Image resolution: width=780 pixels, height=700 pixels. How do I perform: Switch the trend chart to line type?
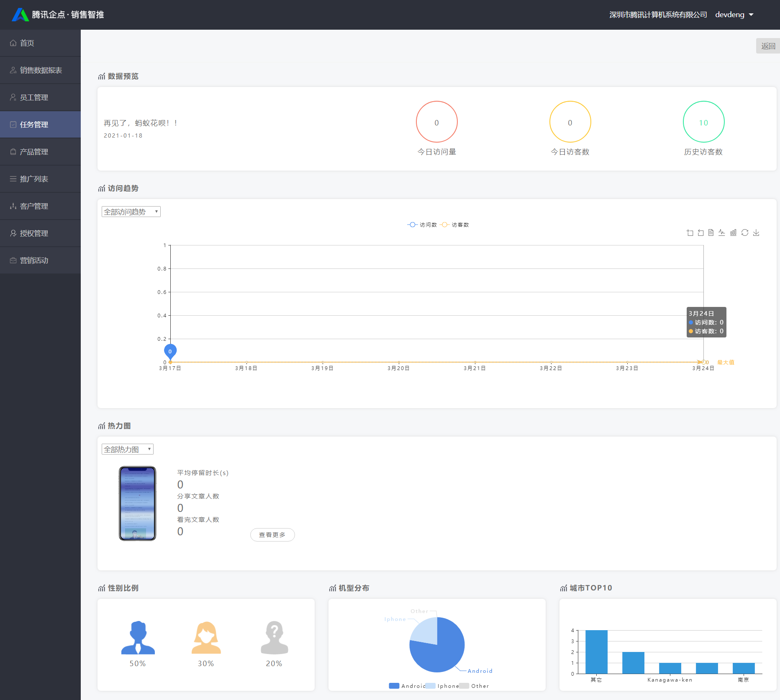click(722, 233)
